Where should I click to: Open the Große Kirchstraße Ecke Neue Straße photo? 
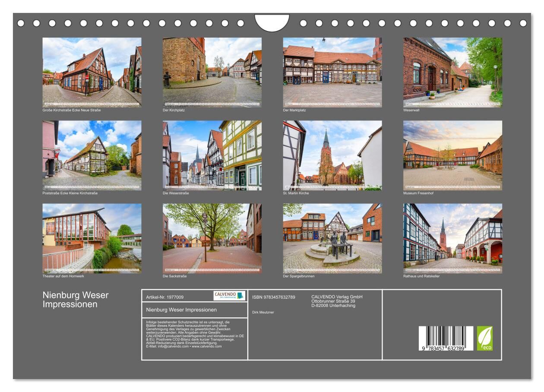(92, 72)
